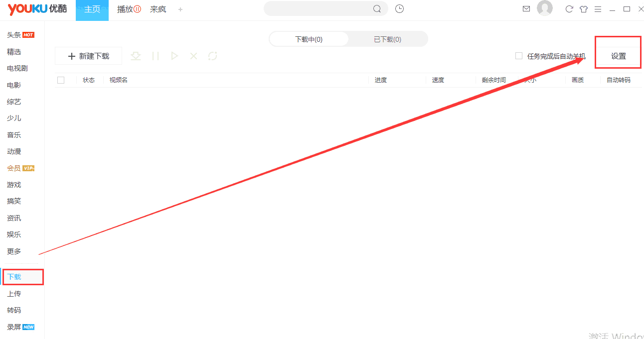Viewport: 644px width, 339px height.
Task: Open the hamburger main menu icon
Action: pyautogui.click(x=598, y=8)
